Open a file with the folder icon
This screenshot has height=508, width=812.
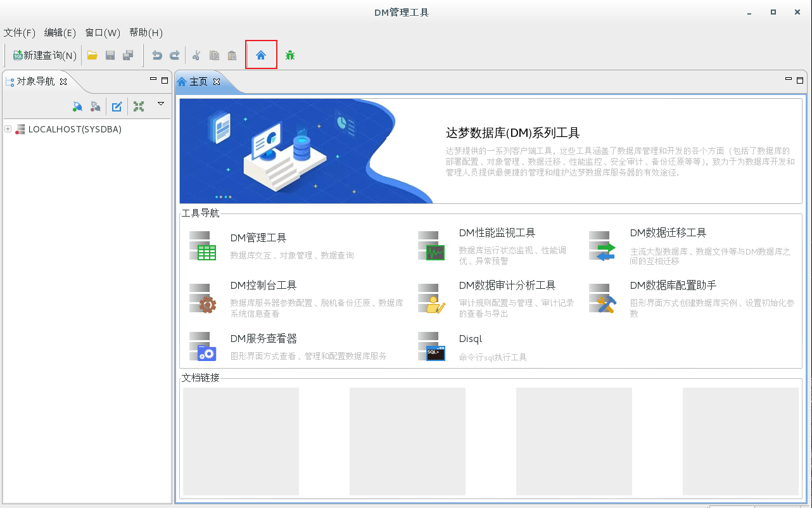click(x=92, y=56)
